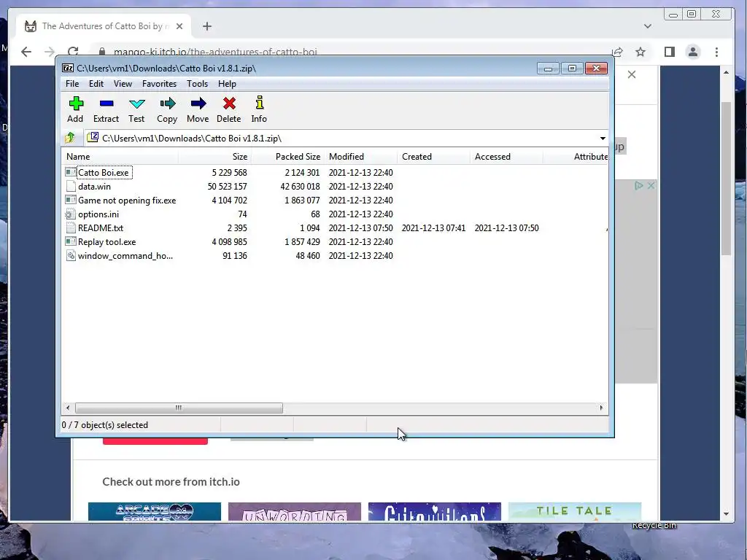
Task: Sort by Accessed column header
Action: pyautogui.click(x=506, y=157)
